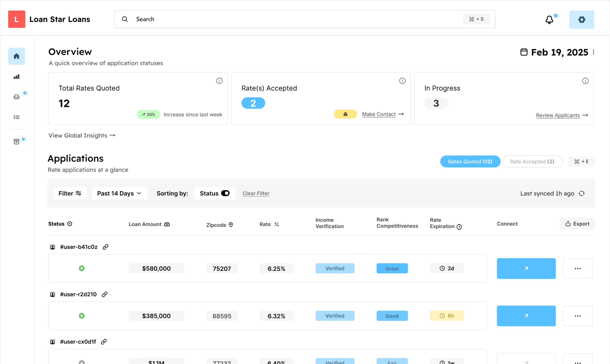Click the 2d expiration badge
The height and width of the screenshot is (364, 610).
(x=447, y=268)
